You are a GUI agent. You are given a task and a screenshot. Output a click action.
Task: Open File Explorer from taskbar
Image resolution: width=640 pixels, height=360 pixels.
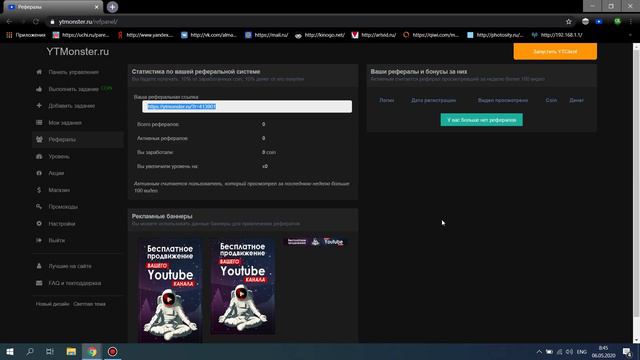pyautogui.click(x=71, y=351)
